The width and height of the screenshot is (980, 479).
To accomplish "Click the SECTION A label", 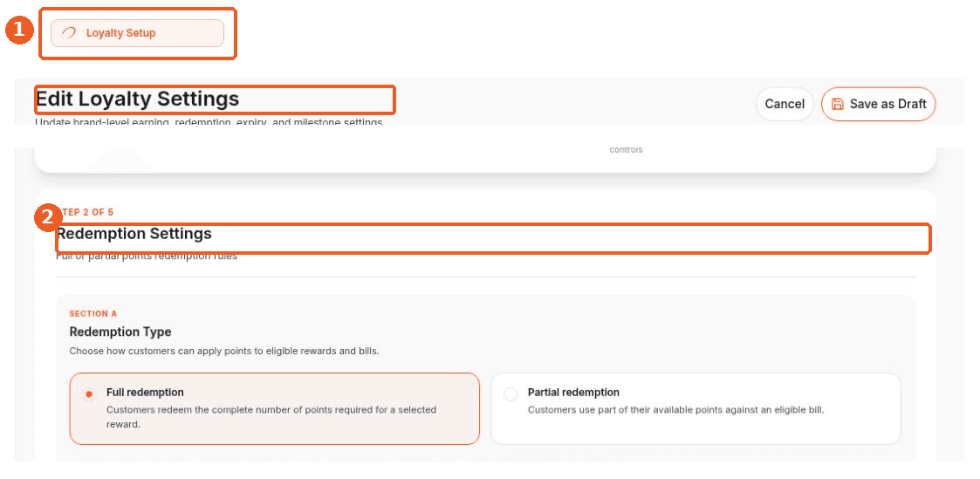I will tap(93, 313).
